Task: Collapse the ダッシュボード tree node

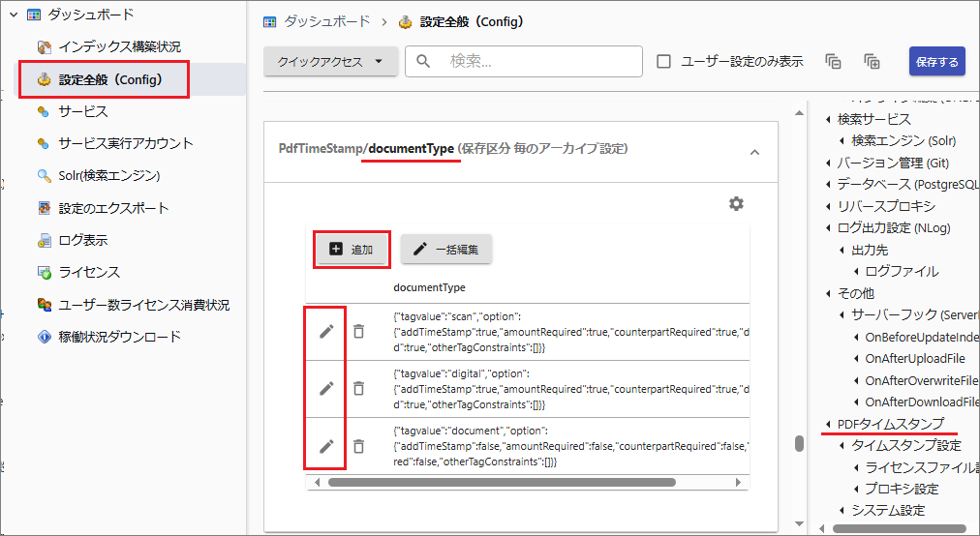Action: [x=15, y=15]
